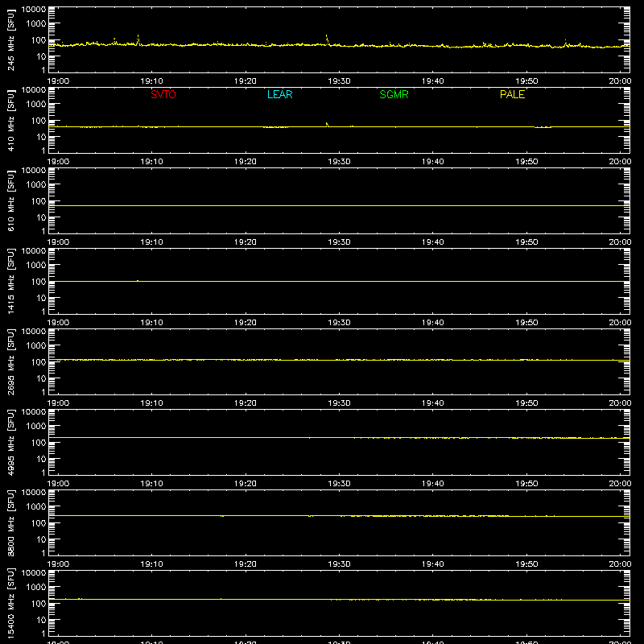644x644 pixels.
Task: Click the 2695 MHz [SFU] axis label
Action: 10,361
